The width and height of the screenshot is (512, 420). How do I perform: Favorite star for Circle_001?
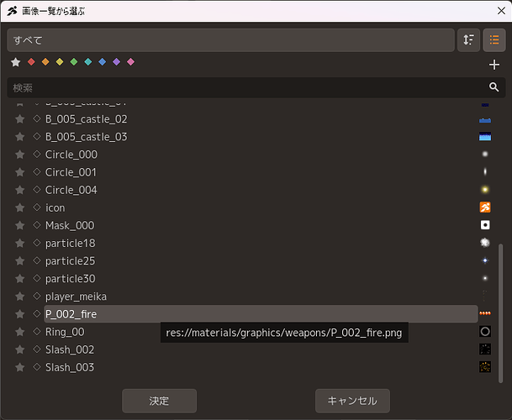20,172
